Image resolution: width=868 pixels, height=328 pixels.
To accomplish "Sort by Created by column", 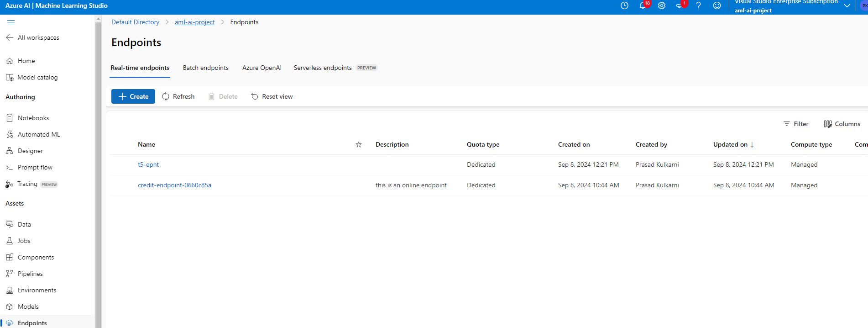I will [651, 144].
